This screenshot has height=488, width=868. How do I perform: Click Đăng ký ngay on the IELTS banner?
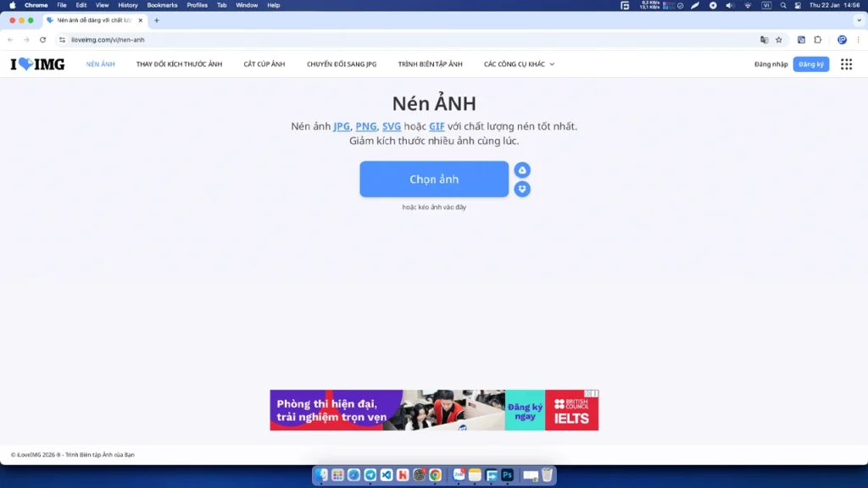coord(524,409)
